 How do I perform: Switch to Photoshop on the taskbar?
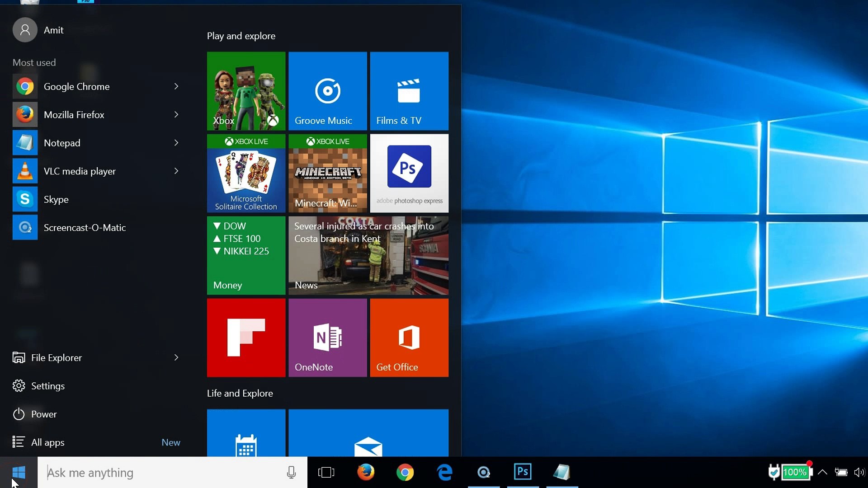(523, 473)
